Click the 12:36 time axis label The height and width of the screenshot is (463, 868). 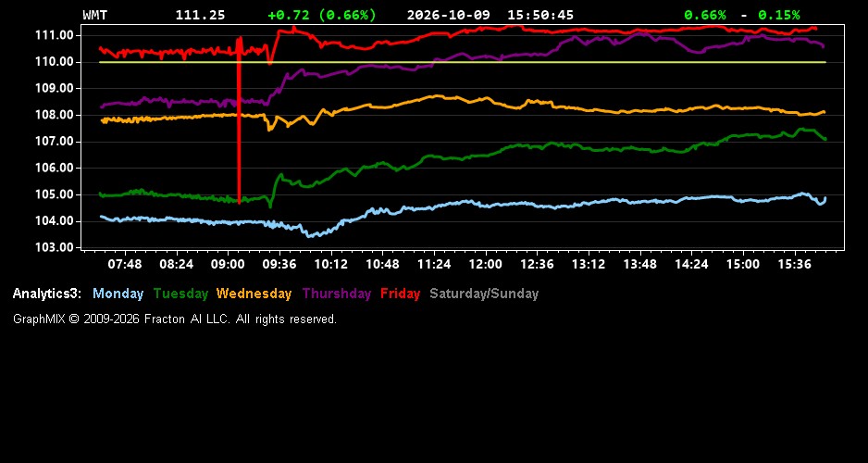point(537,264)
